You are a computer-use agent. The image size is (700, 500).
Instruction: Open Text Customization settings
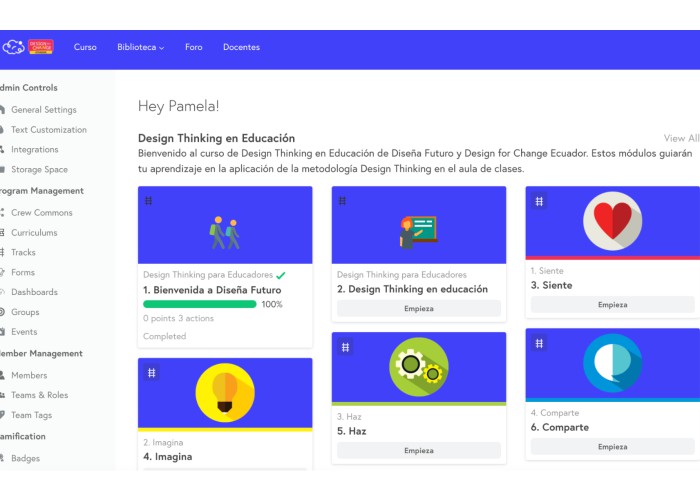(49, 129)
